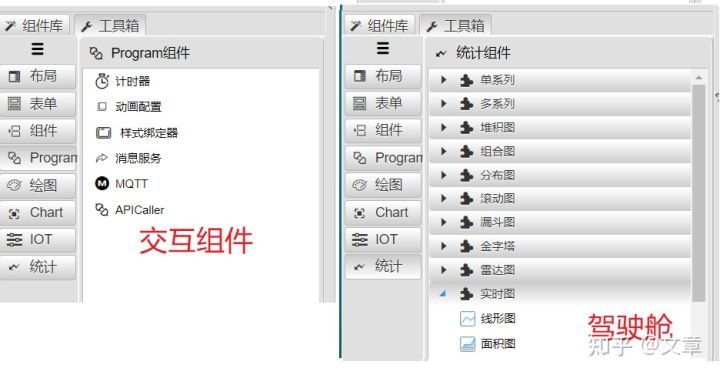Select 样式绑定器 component label
The width and height of the screenshot is (720, 375).
coord(149,133)
